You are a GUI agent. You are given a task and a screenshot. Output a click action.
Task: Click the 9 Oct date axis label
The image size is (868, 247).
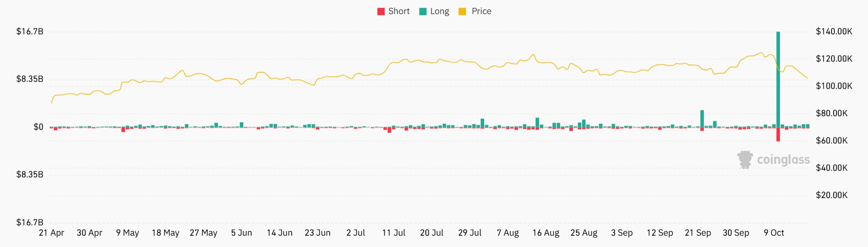pos(774,233)
